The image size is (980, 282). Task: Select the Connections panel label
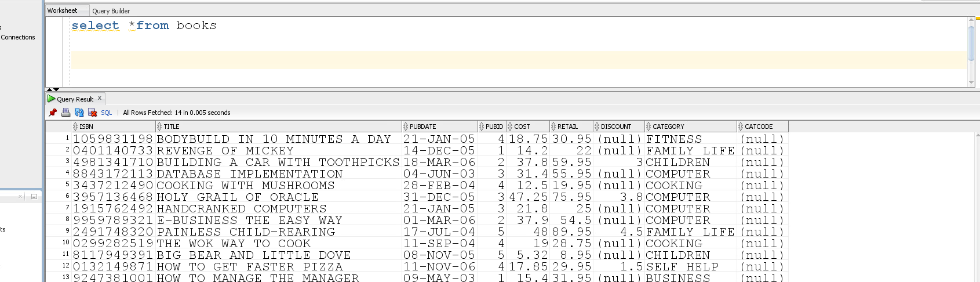(x=18, y=37)
